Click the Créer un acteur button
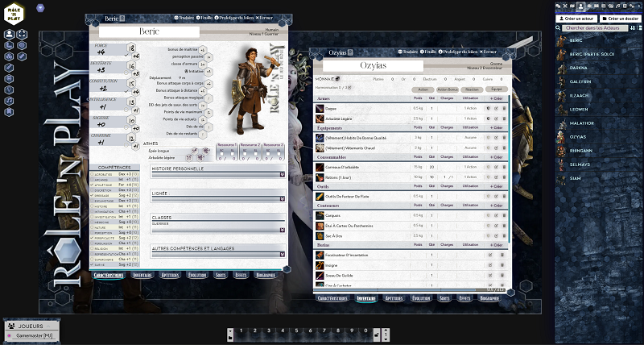This screenshot has width=644, height=345. click(576, 18)
